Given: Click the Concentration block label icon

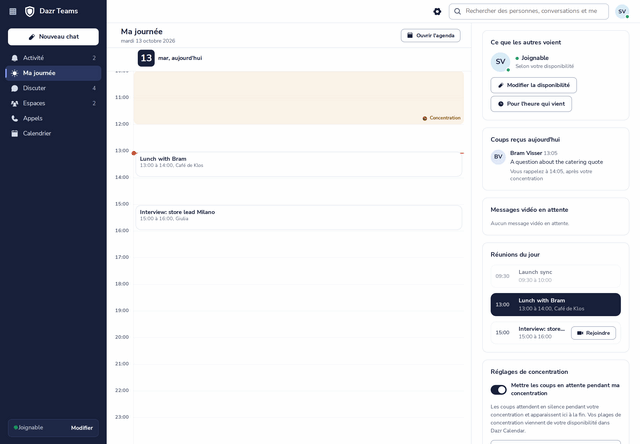Looking at the screenshot, I should [x=424, y=118].
